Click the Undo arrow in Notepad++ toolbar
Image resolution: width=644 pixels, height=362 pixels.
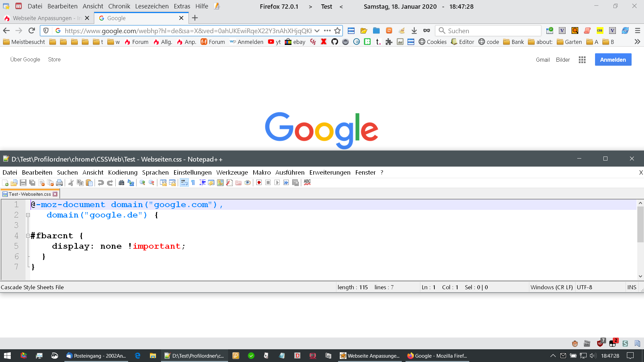click(x=101, y=183)
